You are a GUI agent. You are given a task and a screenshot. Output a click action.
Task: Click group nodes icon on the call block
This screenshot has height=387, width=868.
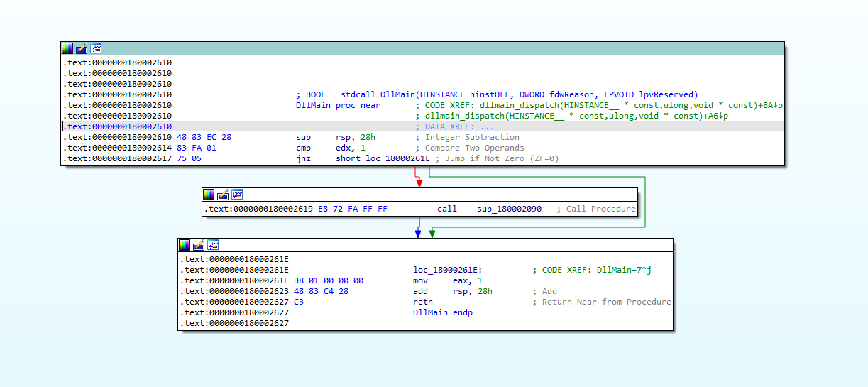237,195
